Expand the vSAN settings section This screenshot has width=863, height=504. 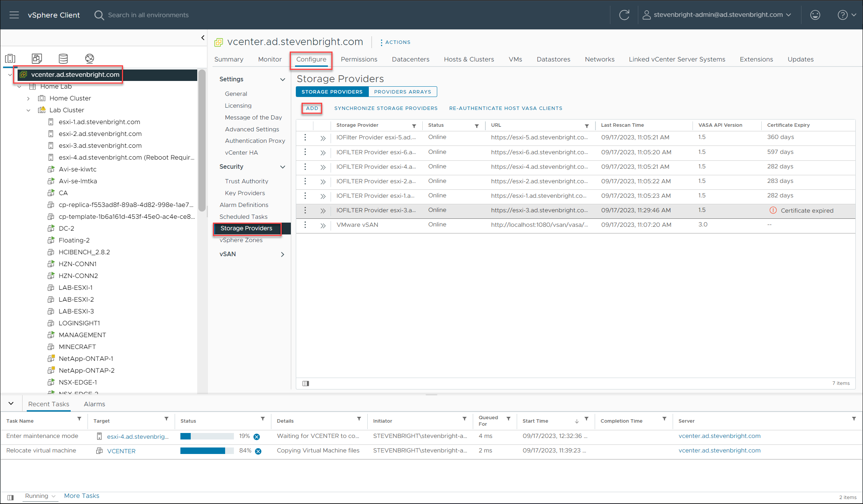click(x=282, y=254)
